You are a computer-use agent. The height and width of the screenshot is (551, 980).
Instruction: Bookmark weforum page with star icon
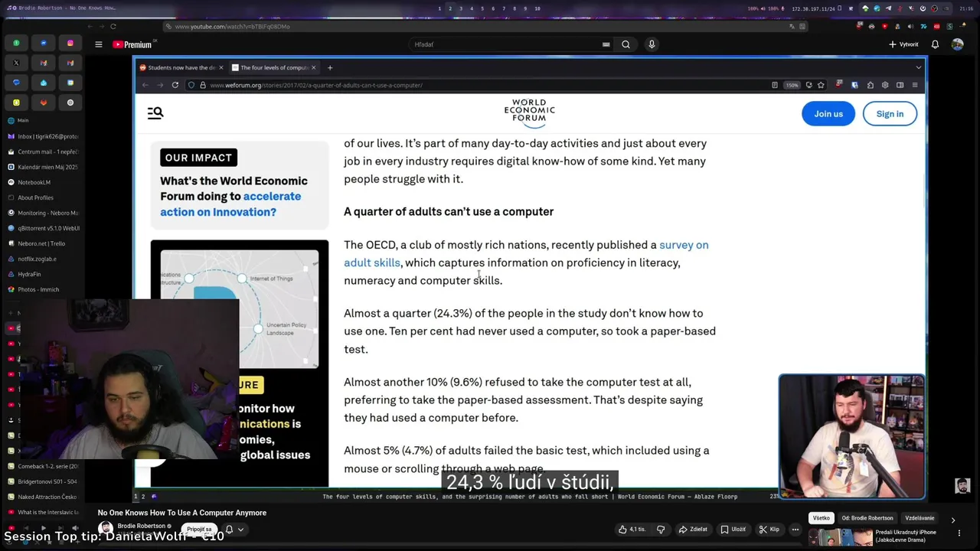[x=821, y=85]
